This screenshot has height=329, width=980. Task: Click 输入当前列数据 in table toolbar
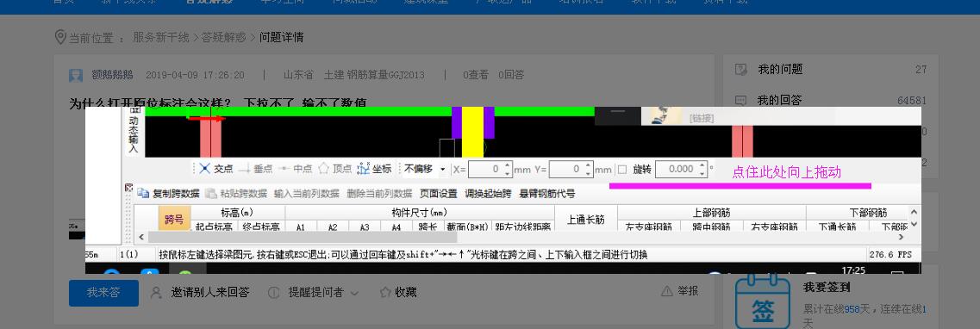307,194
